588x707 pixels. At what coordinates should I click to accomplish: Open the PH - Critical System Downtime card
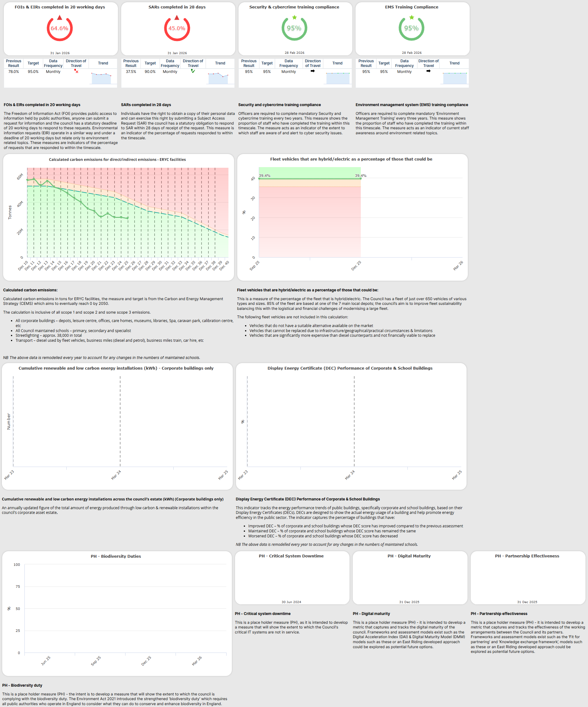tap(291, 577)
